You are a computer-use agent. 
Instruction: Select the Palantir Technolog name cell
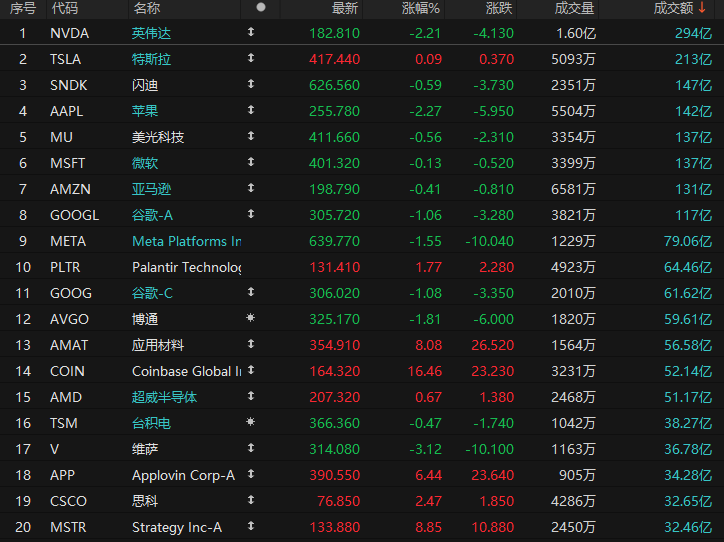click(x=187, y=267)
